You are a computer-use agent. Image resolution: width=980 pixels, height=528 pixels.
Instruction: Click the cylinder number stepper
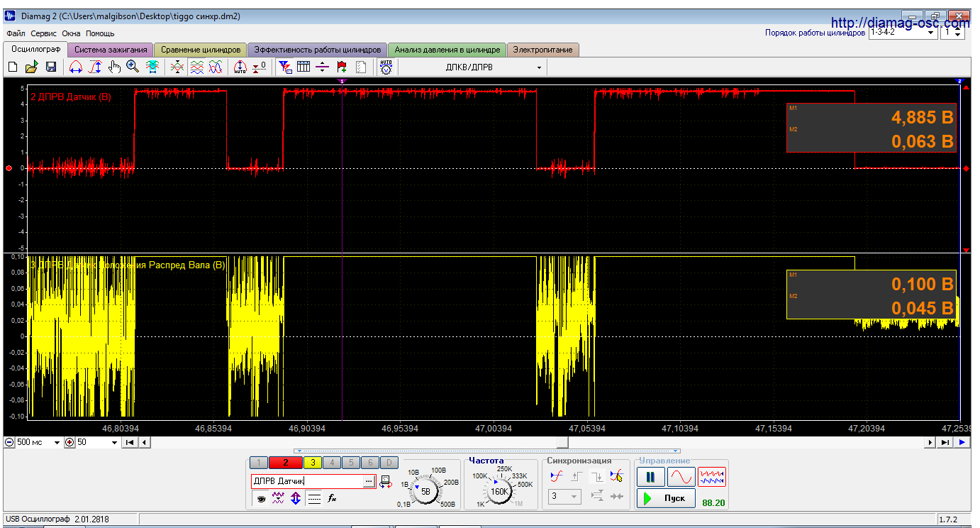click(958, 33)
